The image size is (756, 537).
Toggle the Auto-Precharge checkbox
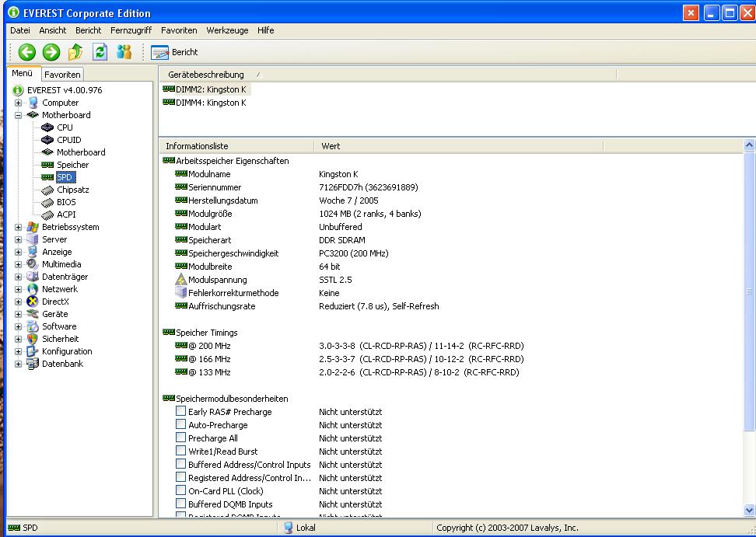point(180,424)
